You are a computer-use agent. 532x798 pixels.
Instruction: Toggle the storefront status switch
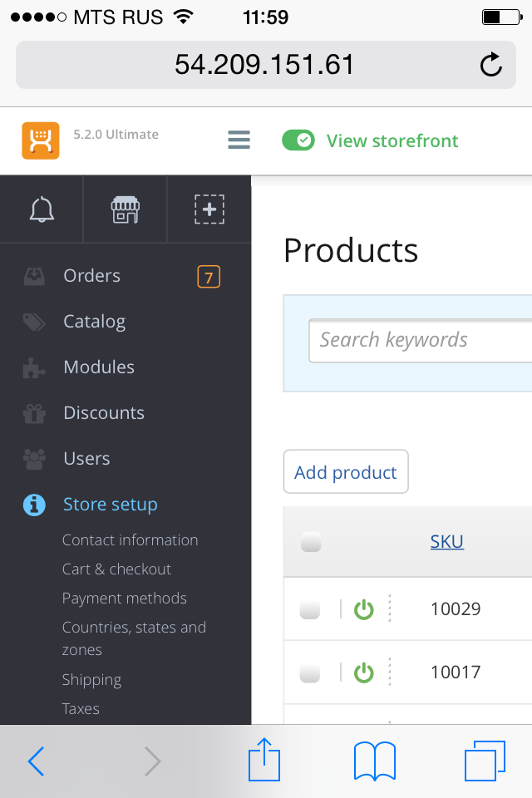pos(298,140)
